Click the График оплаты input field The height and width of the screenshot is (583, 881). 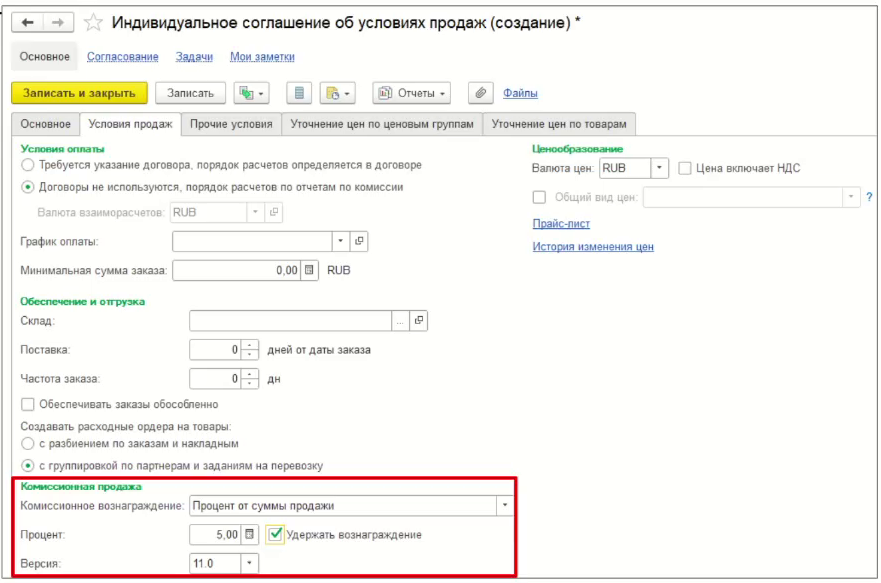click(x=252, y=241)
